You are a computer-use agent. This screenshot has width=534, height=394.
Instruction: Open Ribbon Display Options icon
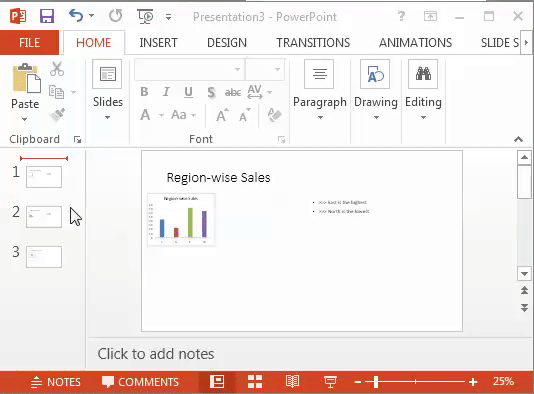[x=430, y=16]
